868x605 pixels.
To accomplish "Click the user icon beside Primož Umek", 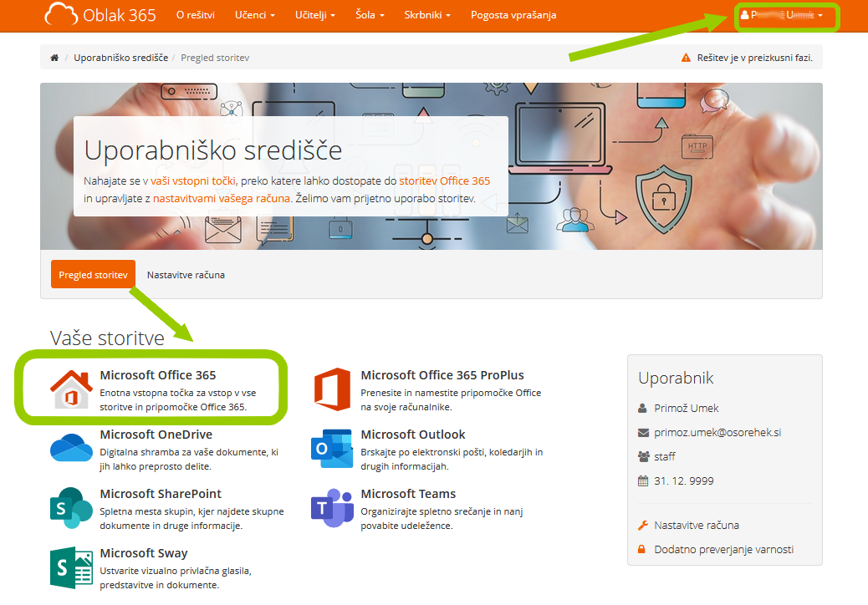I will (x=643, y=408).
